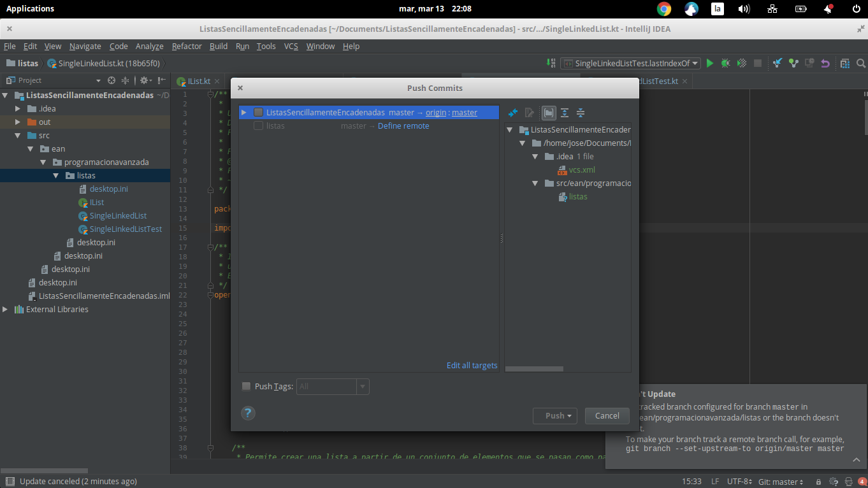The image size is (868, 488).
Task: Run with Coverage icon in toolbar
Action: [742, 63]
